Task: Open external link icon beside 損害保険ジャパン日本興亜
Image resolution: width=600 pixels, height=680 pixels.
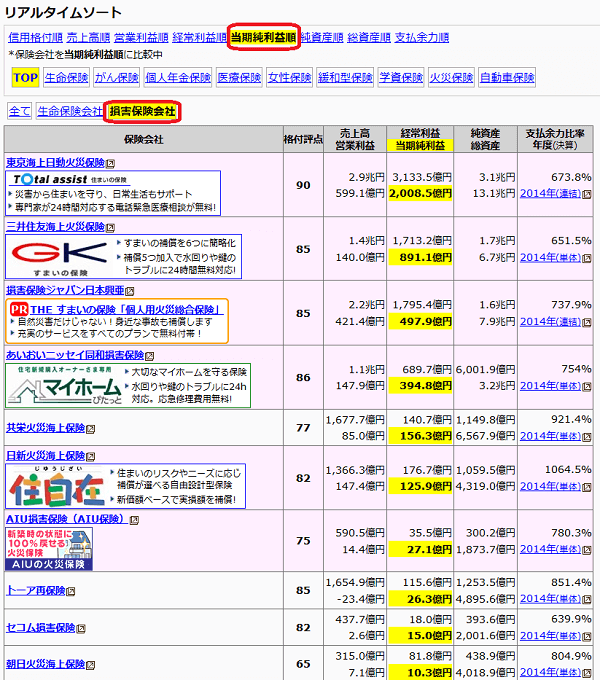Action: tap(130, 291)
